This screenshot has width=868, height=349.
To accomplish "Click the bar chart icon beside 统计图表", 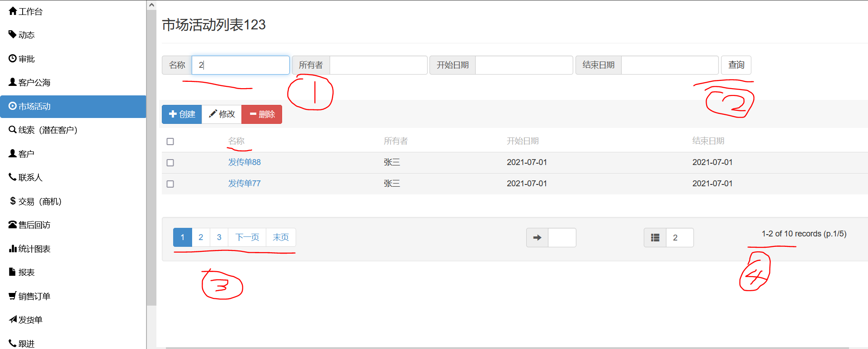I will pos(13,248).
